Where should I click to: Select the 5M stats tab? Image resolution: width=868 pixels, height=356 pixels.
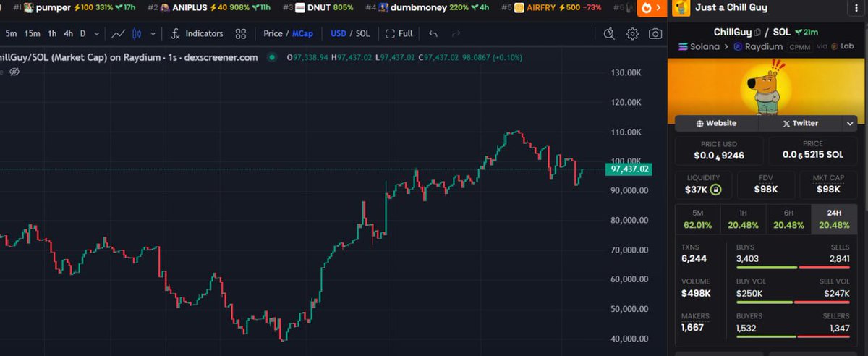click(x=697, y=219)
